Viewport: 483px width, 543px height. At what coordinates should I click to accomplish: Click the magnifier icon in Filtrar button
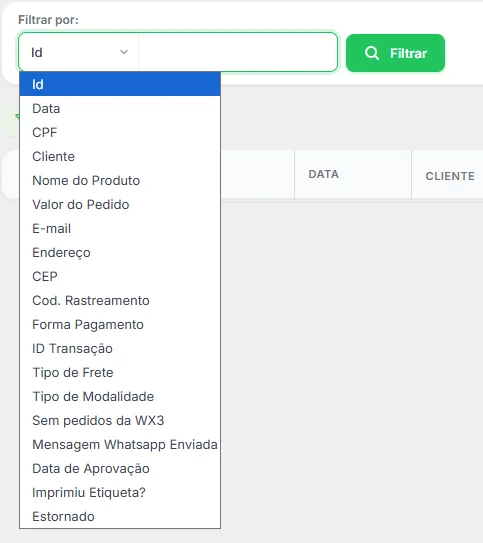[x=372, y=53]
